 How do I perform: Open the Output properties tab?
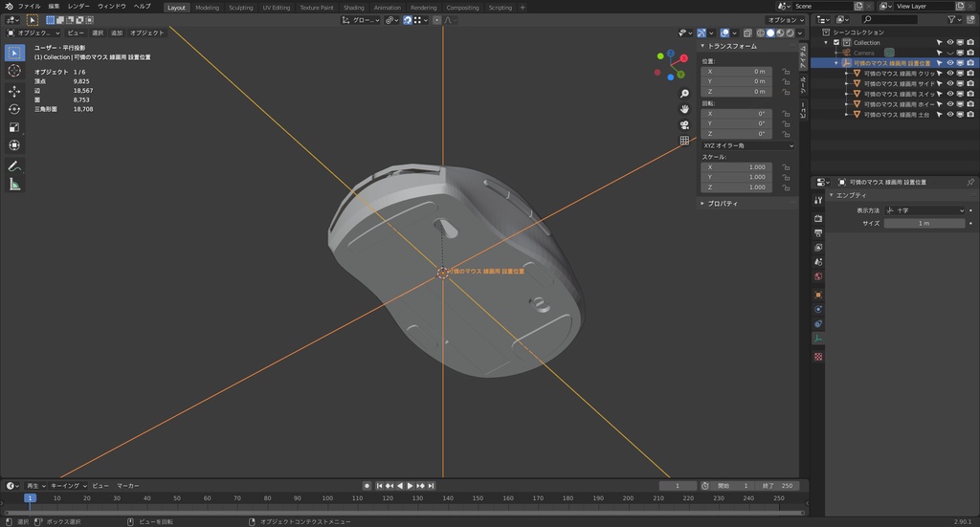click(x=818, y=233)
